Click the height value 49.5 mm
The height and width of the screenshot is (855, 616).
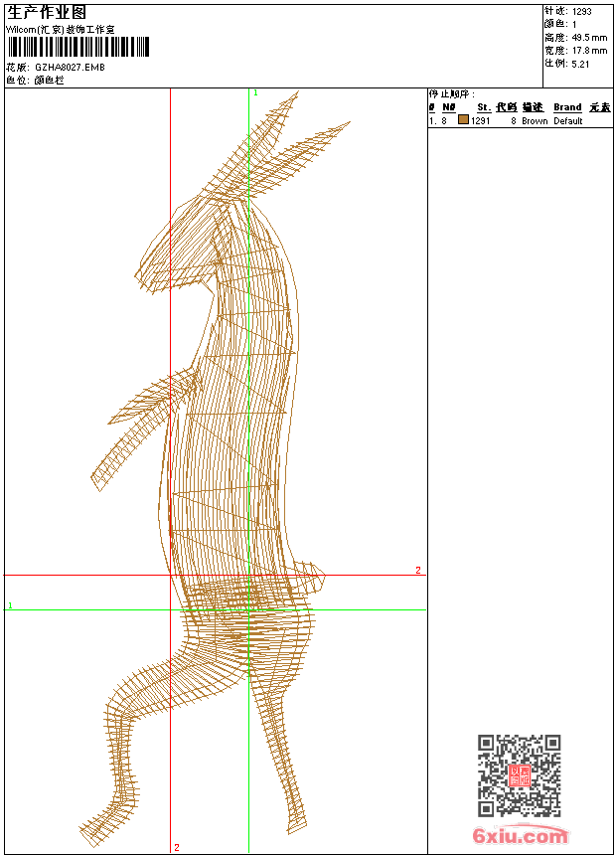[x=589, y=38]
